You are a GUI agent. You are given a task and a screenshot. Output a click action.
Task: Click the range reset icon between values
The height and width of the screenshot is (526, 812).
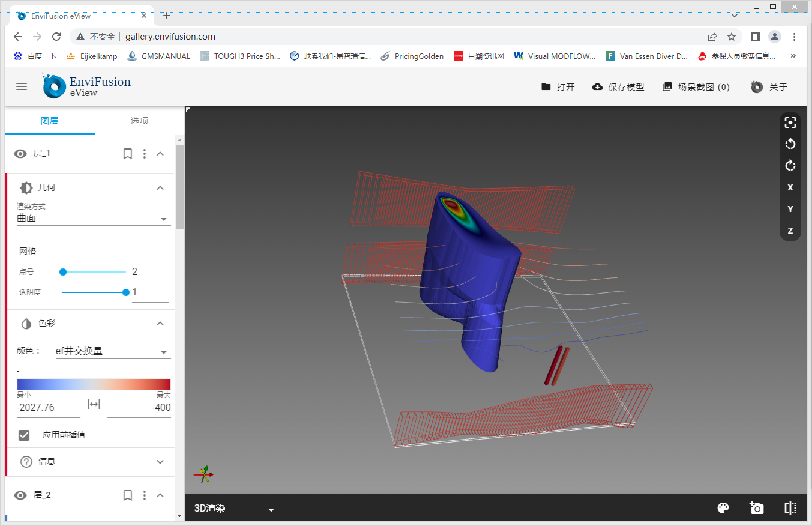[94, 405]
